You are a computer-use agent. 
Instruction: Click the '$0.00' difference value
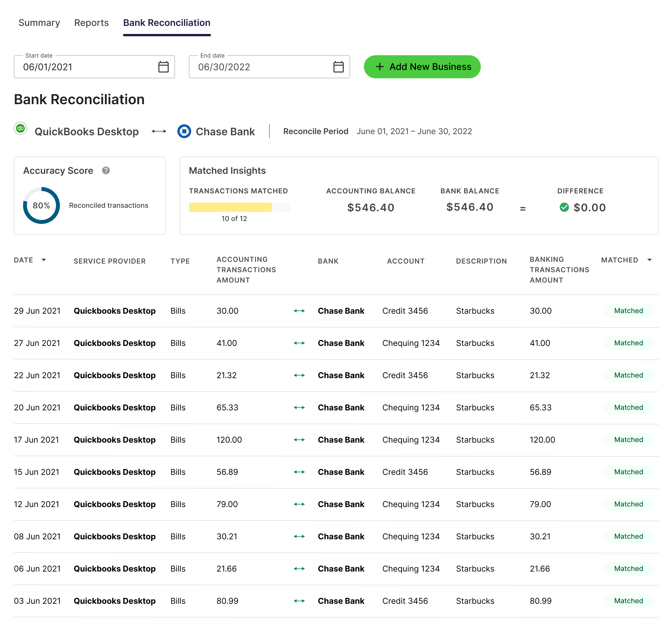pos(589,207)
